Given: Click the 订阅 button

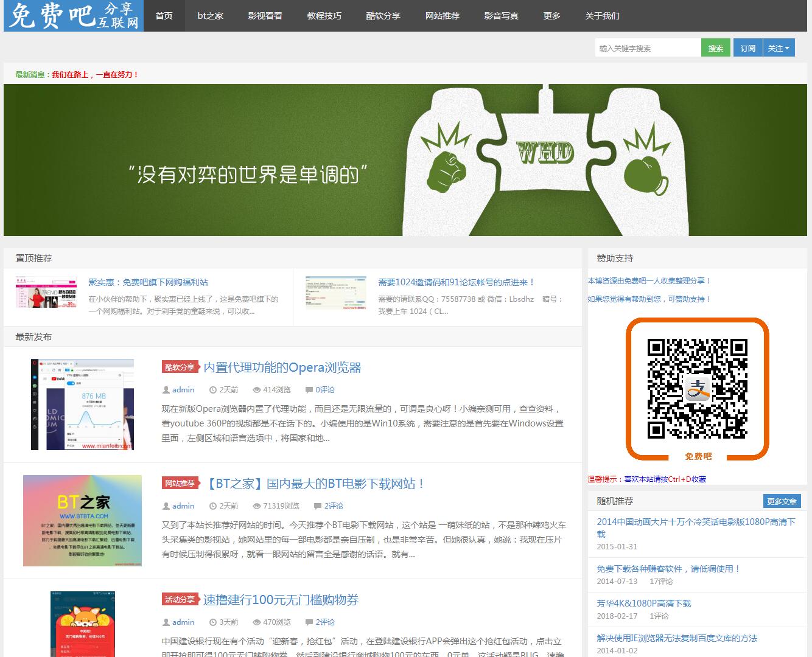Looking at the screenshot, I should (748, 48).
